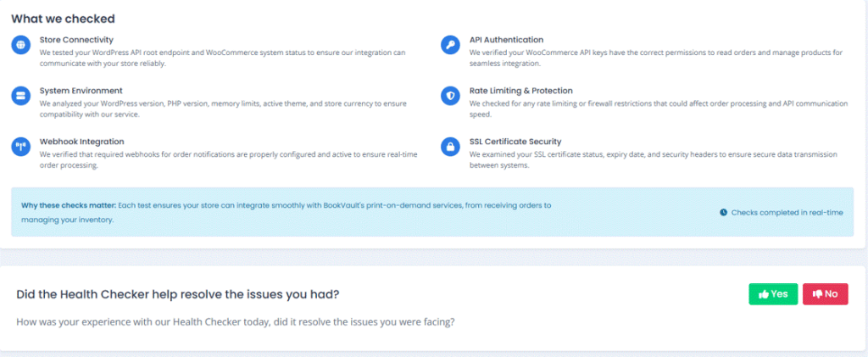Viewport: 868px width, 357px height.
Task: Select the API Authentication heading
Action: [x=506, y=39]
